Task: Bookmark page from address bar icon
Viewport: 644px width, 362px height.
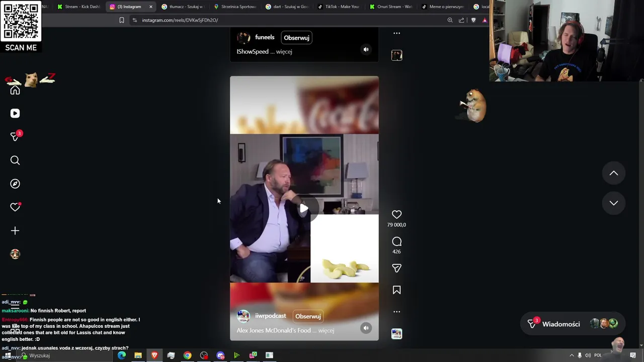Action: [121, 20]
